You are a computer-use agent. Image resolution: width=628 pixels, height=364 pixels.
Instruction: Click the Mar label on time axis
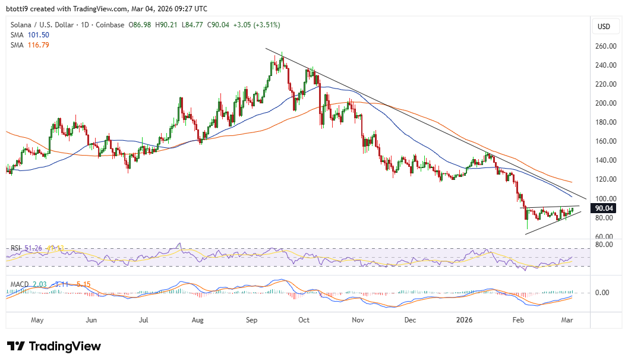coord(566,319)
